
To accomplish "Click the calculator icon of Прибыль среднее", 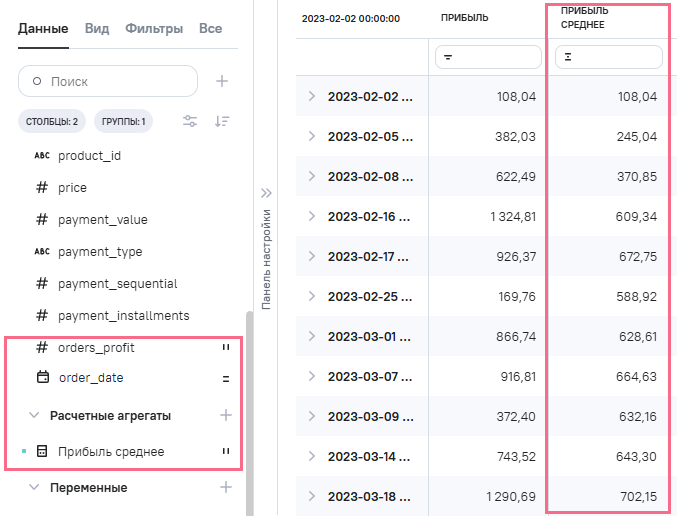I will click(42, 452).
